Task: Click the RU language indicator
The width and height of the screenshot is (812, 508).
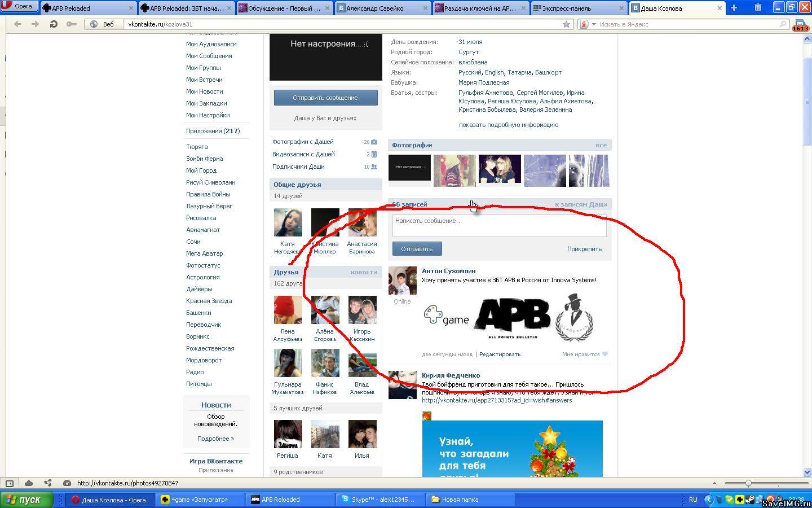Action: pos(693,500)
